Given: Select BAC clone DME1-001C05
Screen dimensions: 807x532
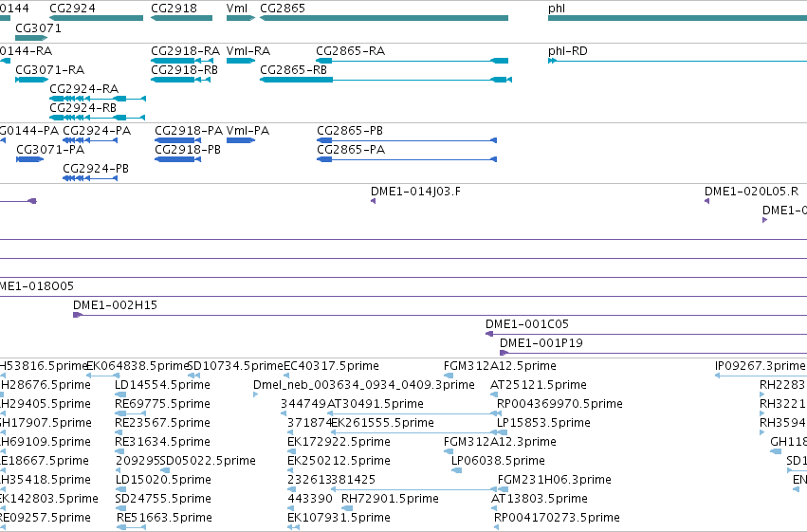Looking at the screenshot, I should coord(647,335).
